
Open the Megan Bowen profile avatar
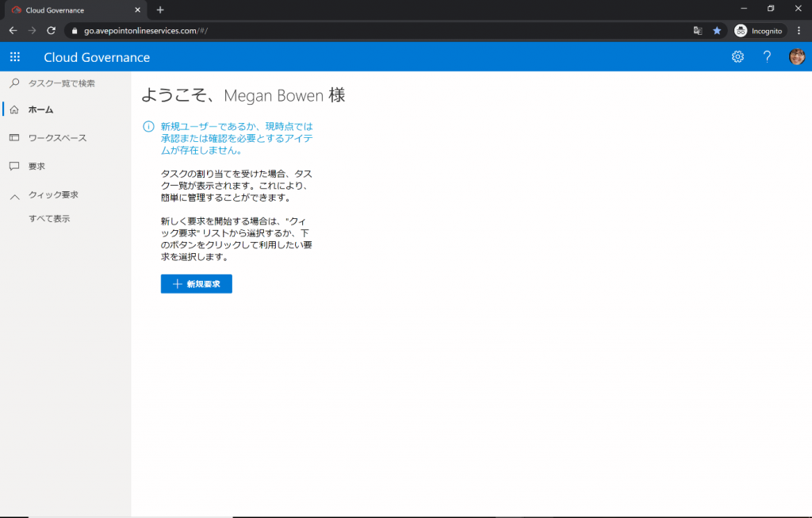tap(796, 57)
